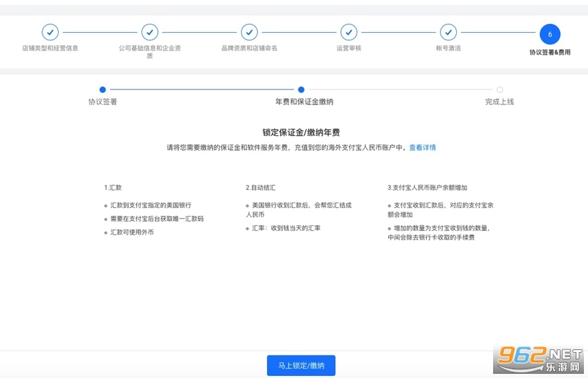Click the 完成上线 sub-step label
Viewport: 588px width, 378px height.
point(500,102)
